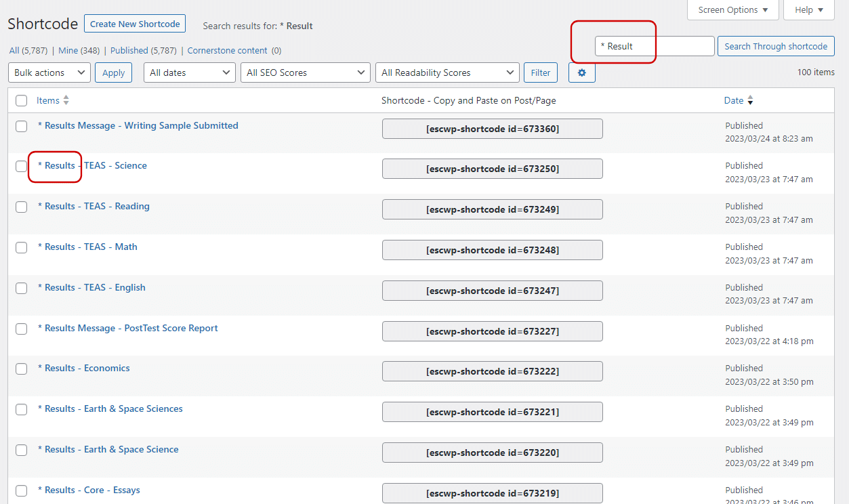Click the Filter button
This screenshot has height=504, width=849.
point(541,72)
